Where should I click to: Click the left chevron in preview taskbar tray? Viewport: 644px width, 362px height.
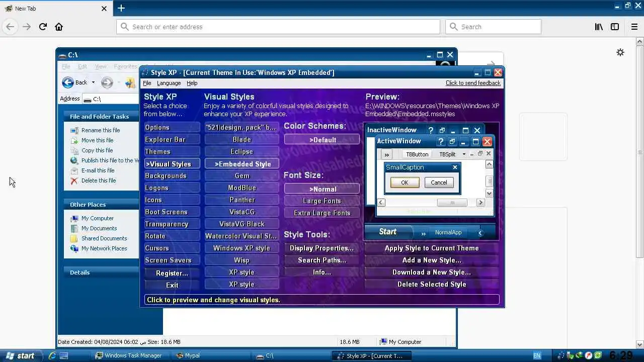click(480, 233)
